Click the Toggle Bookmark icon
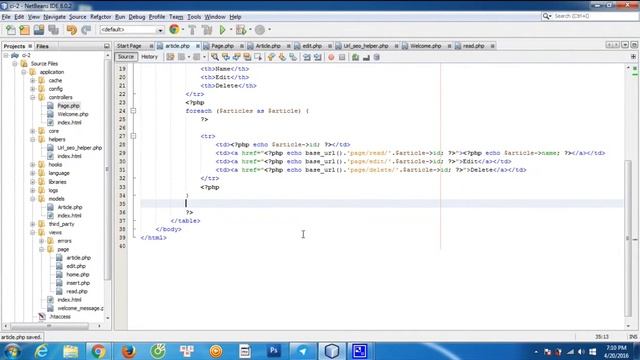The height and width of the screenshot is (360, 640). coord(293,57)
